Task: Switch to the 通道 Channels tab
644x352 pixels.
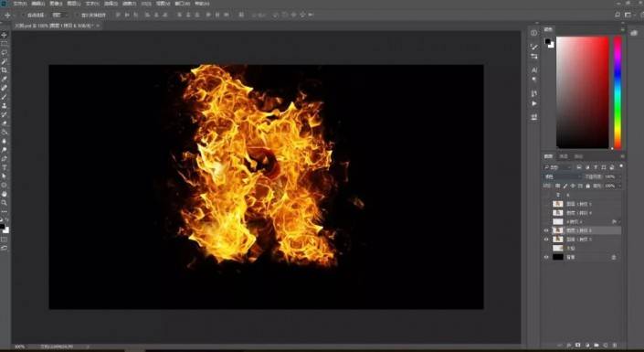Action: (564, 156)
